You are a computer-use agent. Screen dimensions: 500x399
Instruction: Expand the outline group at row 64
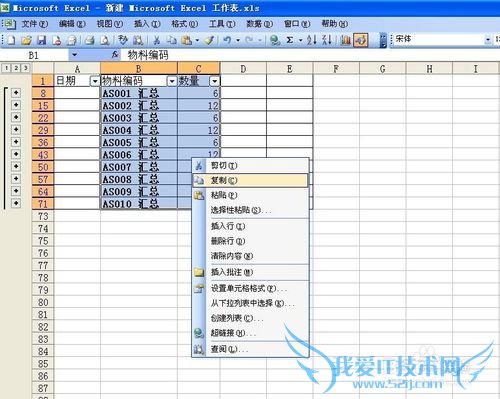(16, 191)
